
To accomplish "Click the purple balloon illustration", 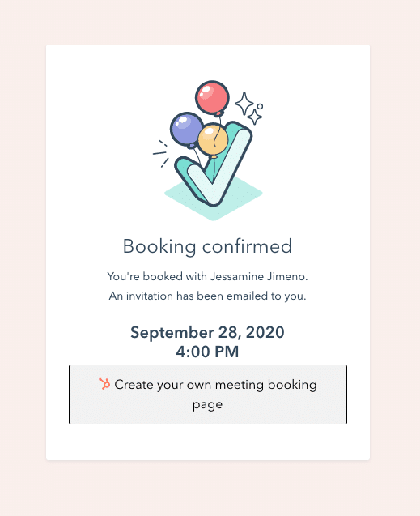I will [x=186, y=130].
